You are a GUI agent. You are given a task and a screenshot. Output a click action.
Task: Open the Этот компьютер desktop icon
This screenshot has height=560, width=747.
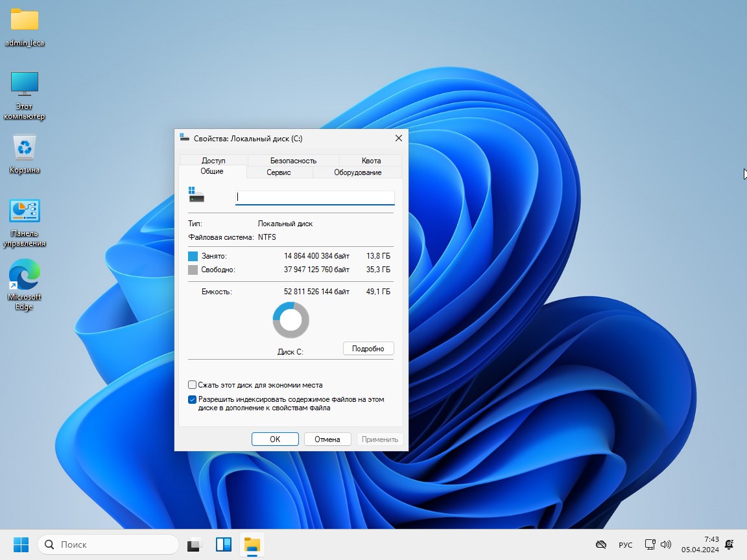tap(25, 84)
